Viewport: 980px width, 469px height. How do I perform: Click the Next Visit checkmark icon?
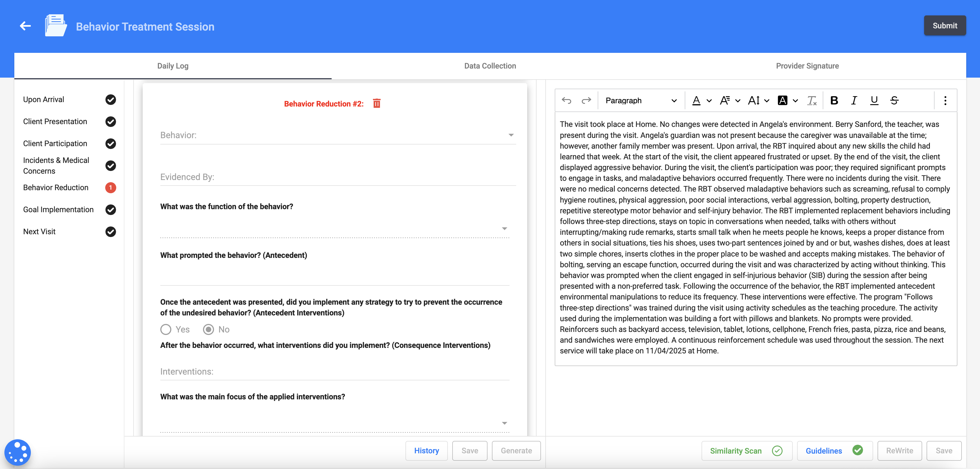point(111,232)
